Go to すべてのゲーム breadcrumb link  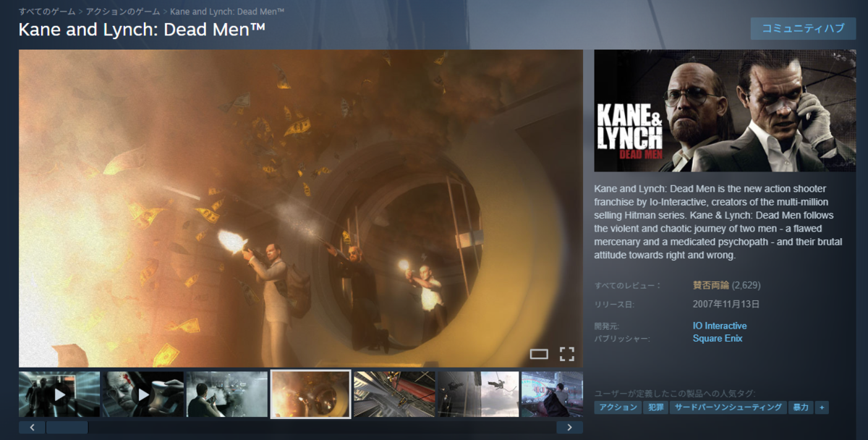(48, 12)
